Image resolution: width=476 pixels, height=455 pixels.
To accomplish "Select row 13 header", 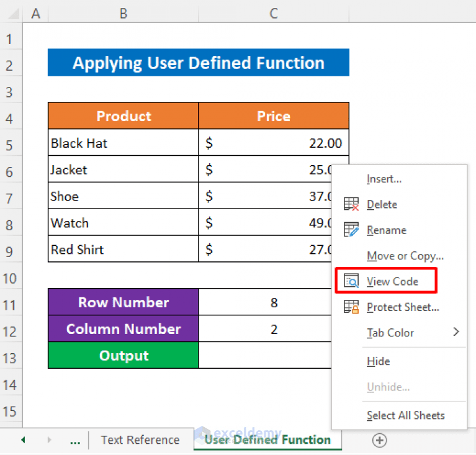I will point(11,356).
